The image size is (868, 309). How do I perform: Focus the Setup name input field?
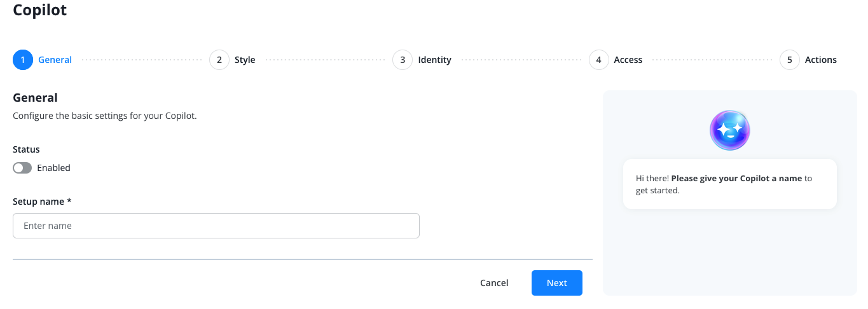click(x=216, y=226)
